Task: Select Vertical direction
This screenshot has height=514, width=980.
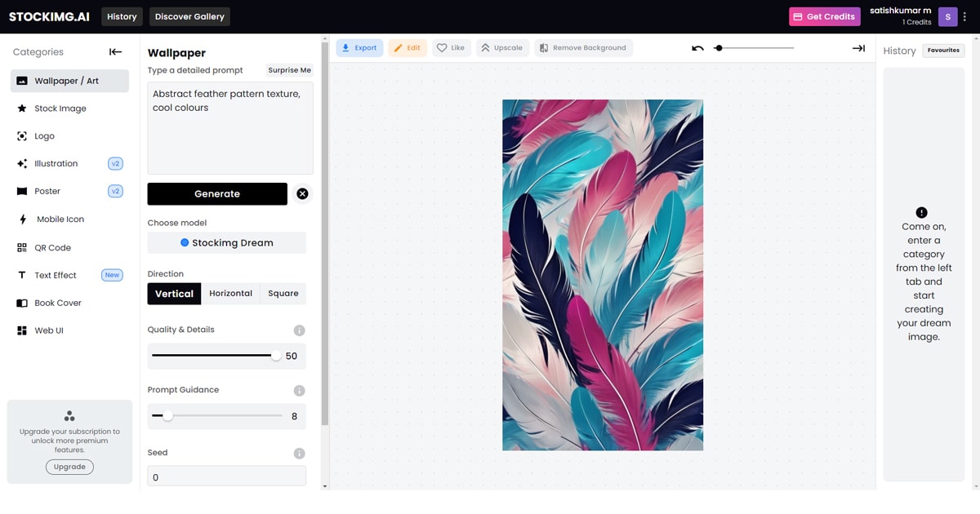Action: point(174,294)
